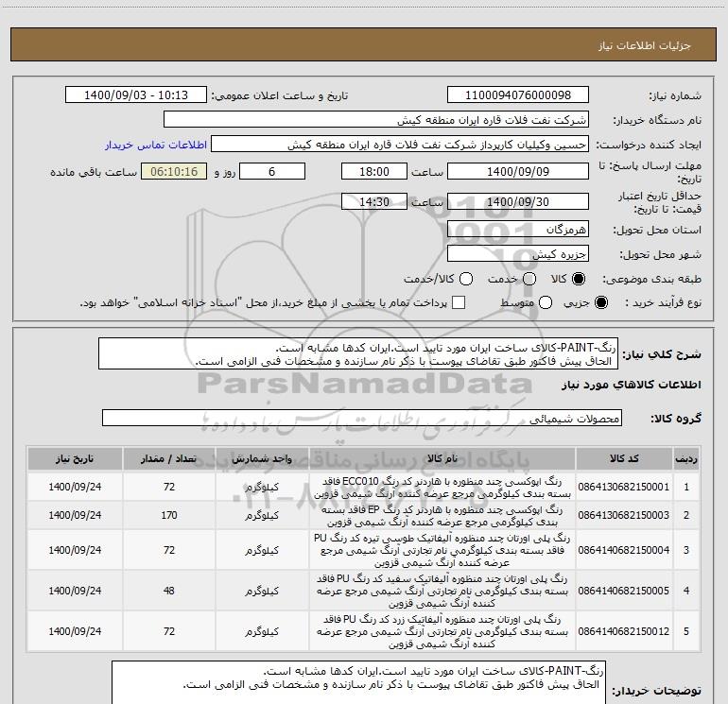Viewport: 728px width, 704px height.
Task: Click the نام کالا column header
Action: [x=442, y=459]
